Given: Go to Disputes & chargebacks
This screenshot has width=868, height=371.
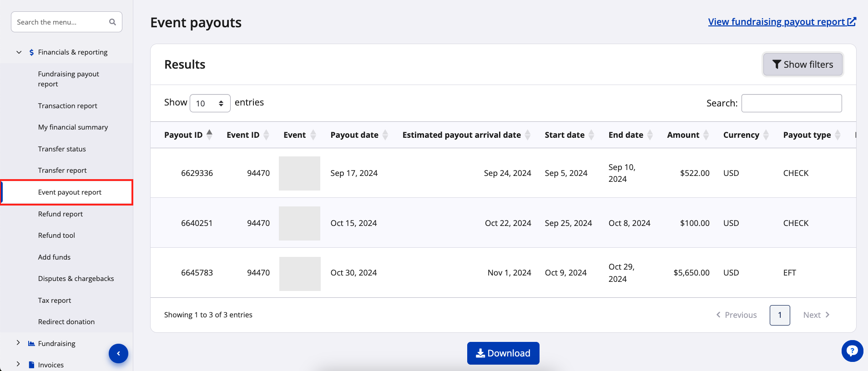Looking at the screenshot, I should pos(76,278).
